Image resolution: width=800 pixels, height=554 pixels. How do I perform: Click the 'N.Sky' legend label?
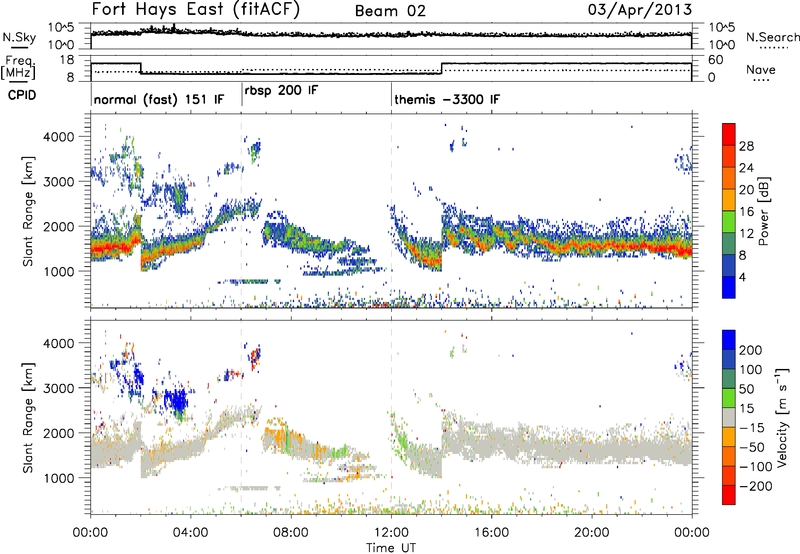click(19, 37)
